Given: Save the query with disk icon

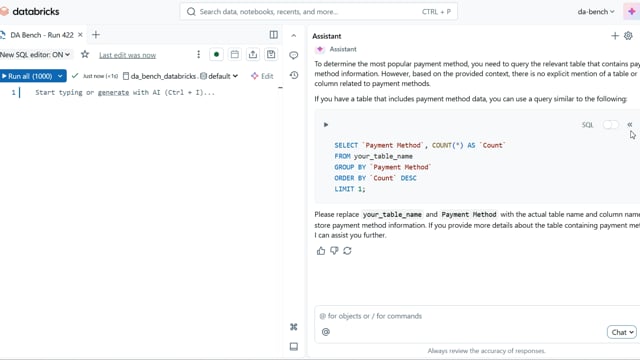Looking at the screenshot, I should coord(271,54).
